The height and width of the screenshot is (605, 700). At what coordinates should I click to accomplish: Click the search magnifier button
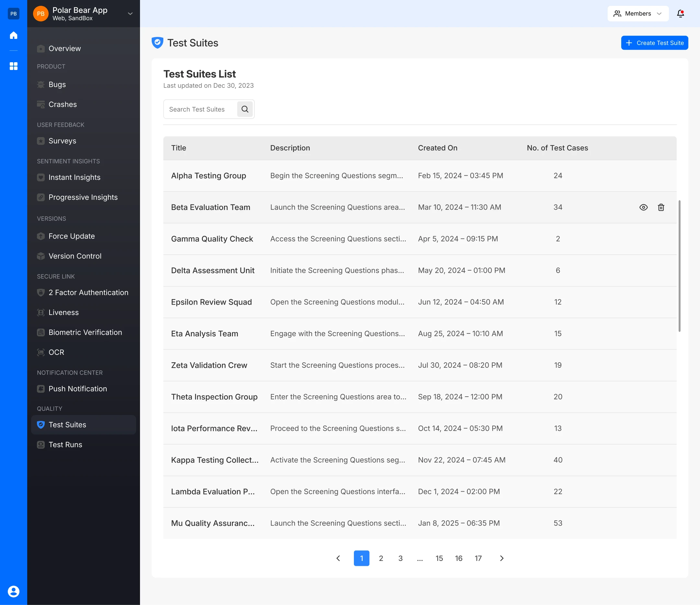[245, 109]
